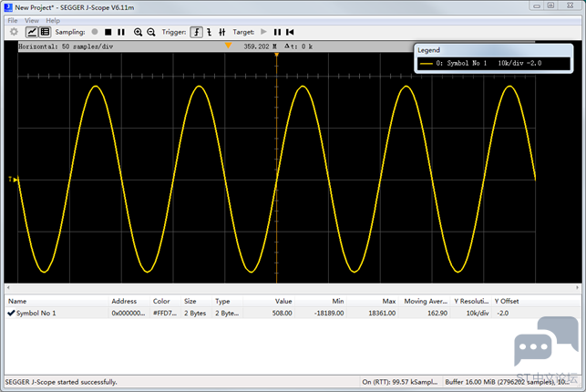The width and height of the screenshot is (586, 392).
Task: Open the Help menu
Action: click(x=53, y=21)
